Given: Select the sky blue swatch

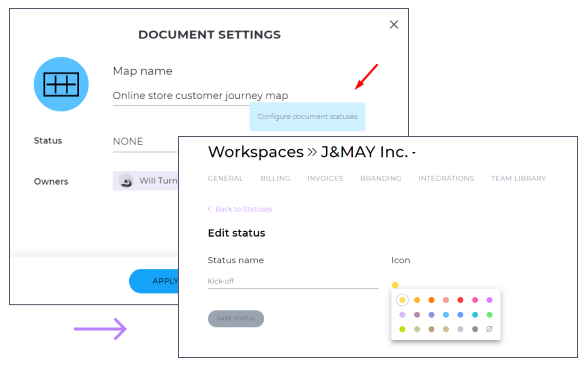Looking at the screenshot, I should [x=446, y=315].
